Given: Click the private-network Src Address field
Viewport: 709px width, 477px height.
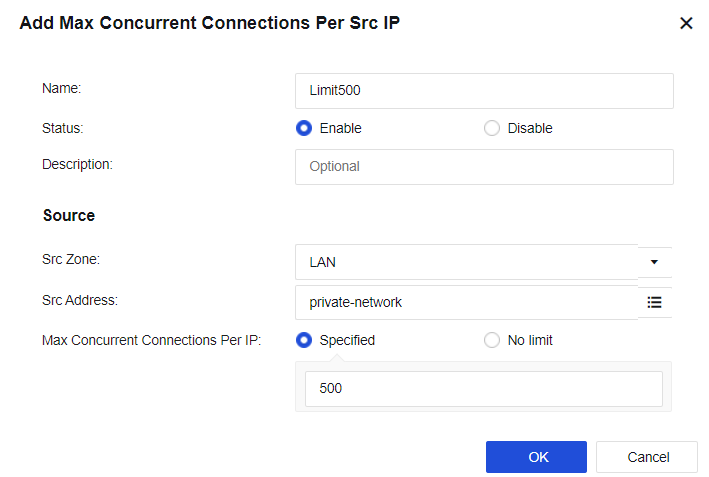Looking at the screenshot, I should 466,301.
